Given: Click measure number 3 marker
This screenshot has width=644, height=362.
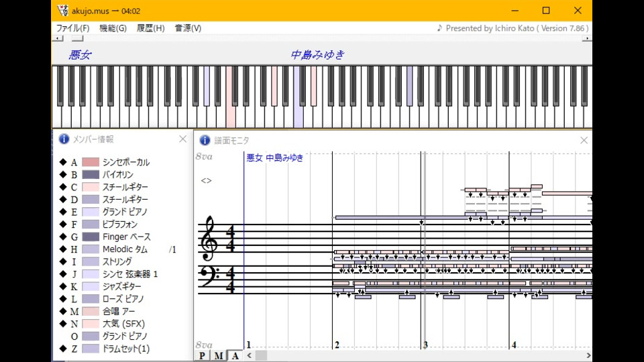Looking at the screenshot, I should (425, 345).
